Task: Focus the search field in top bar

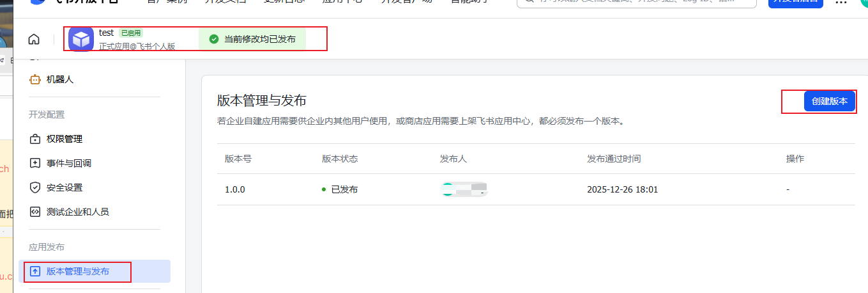Action: click(x=639, y=2)
